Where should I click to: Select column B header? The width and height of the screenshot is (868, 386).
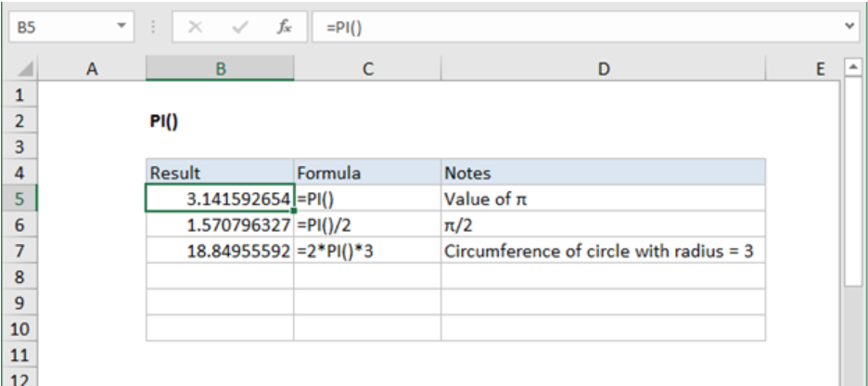[x=220, y=68]
